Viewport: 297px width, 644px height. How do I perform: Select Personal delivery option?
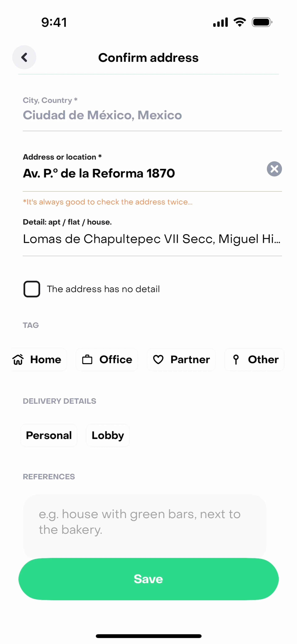pyautogui.click(x=49, y=435)
